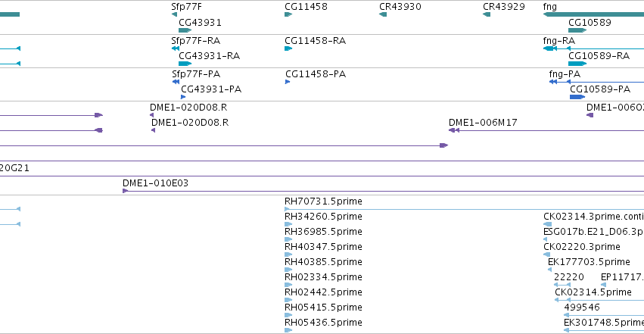Select the EK177703.5prime EST label
This screenshot has height=334, width=644.
click(589, 262)
